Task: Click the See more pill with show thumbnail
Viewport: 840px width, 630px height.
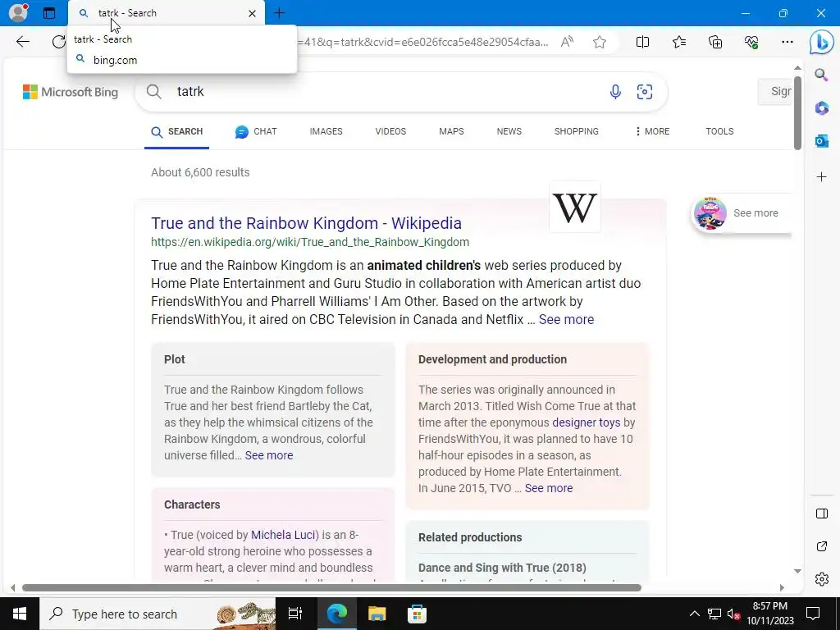Action: click(x=741, y=213)
